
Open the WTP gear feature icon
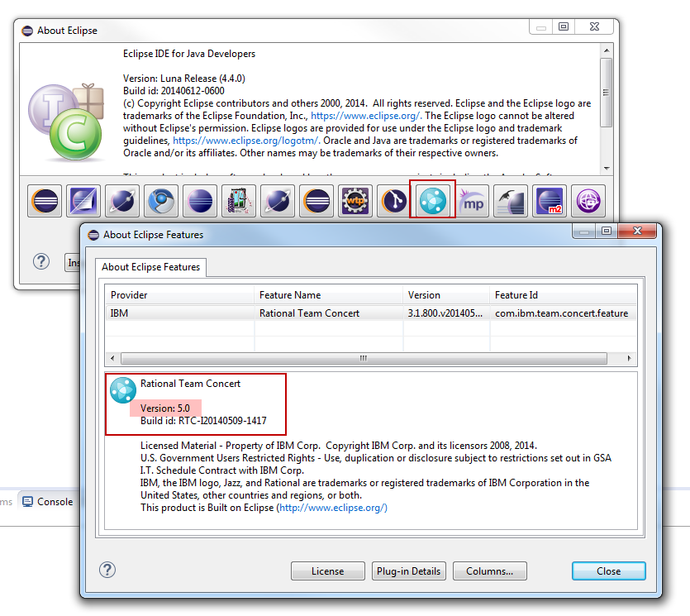[x=355, y=201]
